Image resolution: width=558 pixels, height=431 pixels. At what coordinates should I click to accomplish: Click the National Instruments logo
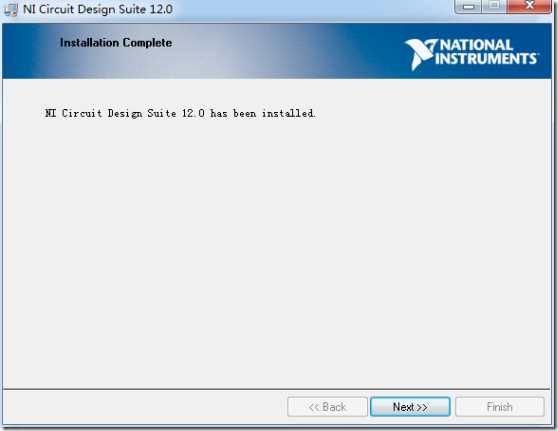click(x=472, y=54)
